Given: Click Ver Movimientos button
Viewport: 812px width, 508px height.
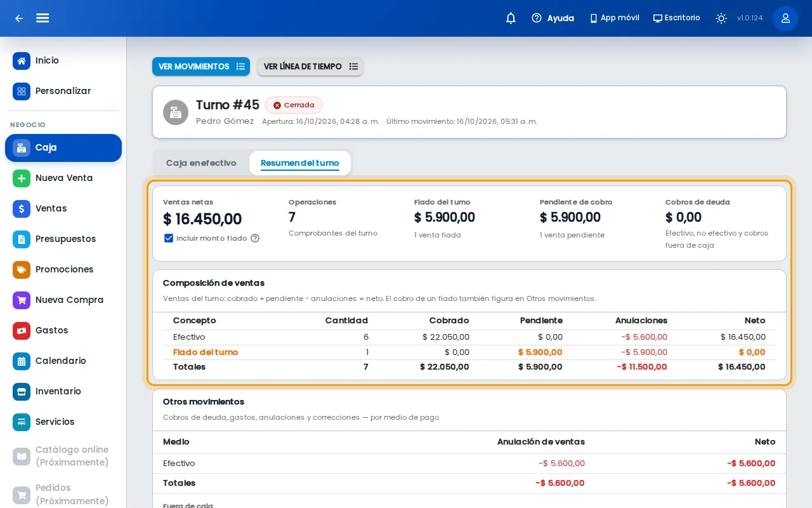Looking at the screenshot, I should point(201,67).
